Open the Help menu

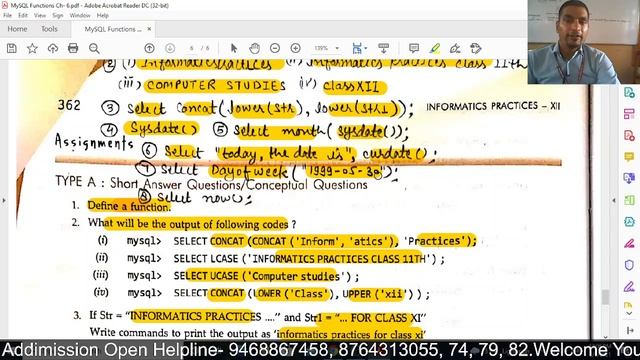click(102, 16)
